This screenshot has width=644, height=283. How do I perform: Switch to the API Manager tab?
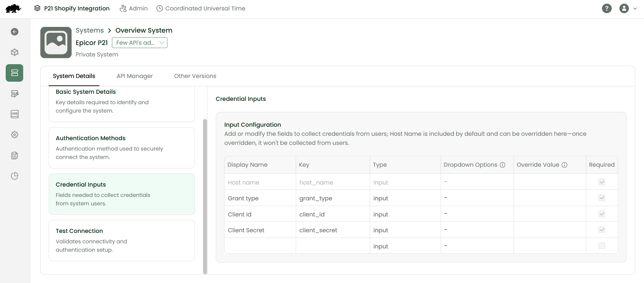[x=134, y=76]
